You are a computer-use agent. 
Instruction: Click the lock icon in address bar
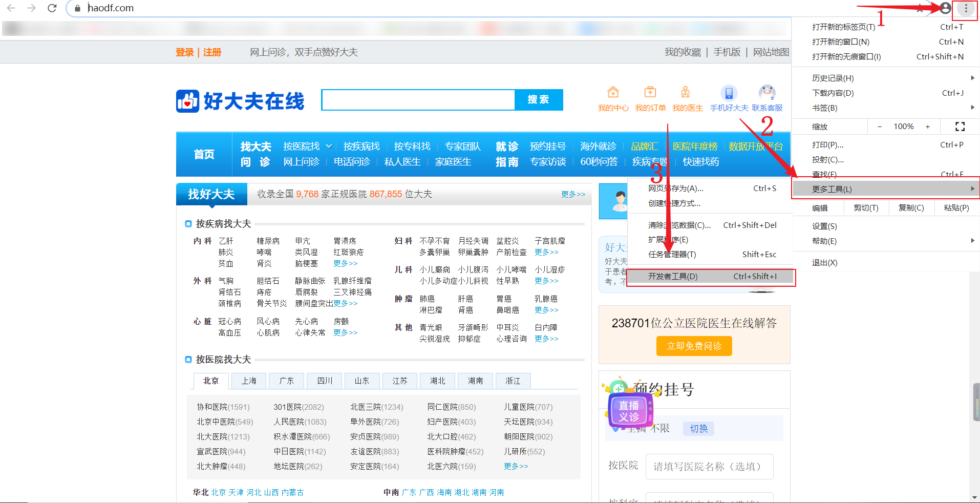(x=78, y=8)
